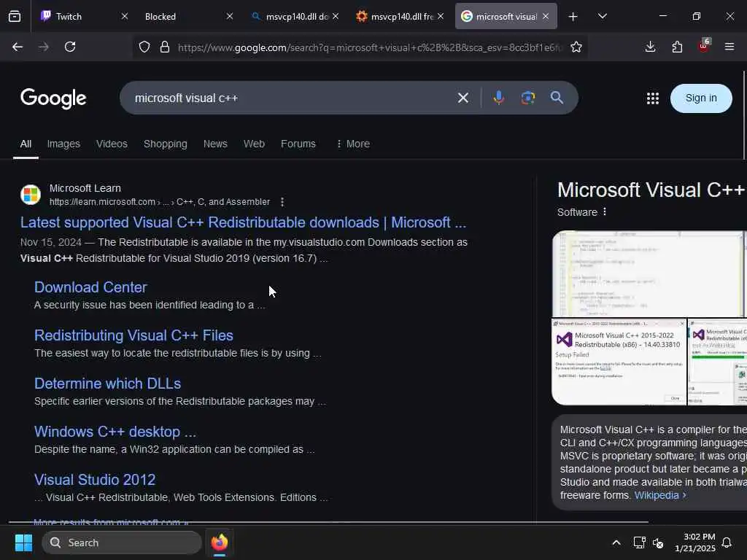Click the Sign in button

[701, 98]
